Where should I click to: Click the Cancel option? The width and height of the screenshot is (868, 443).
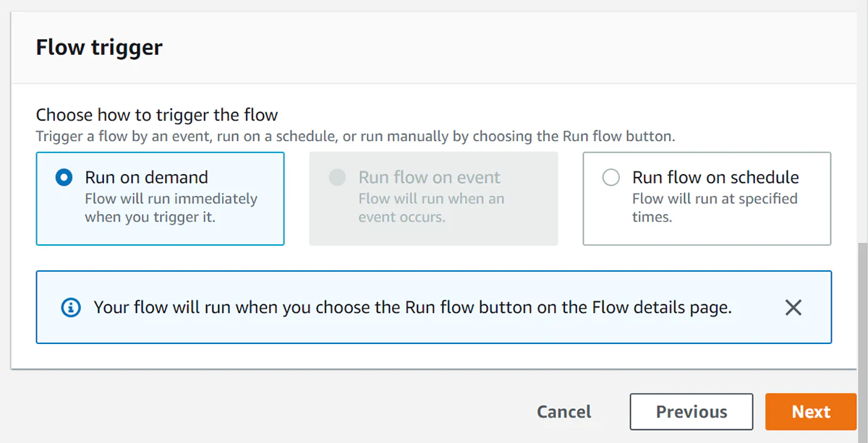(564, 411)
